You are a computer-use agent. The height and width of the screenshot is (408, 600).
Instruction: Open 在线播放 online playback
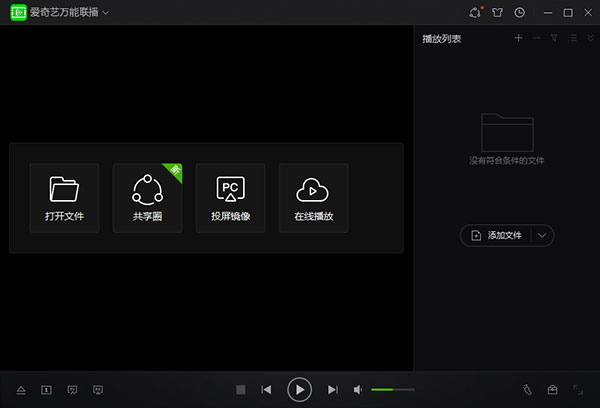tap(313, 198)
